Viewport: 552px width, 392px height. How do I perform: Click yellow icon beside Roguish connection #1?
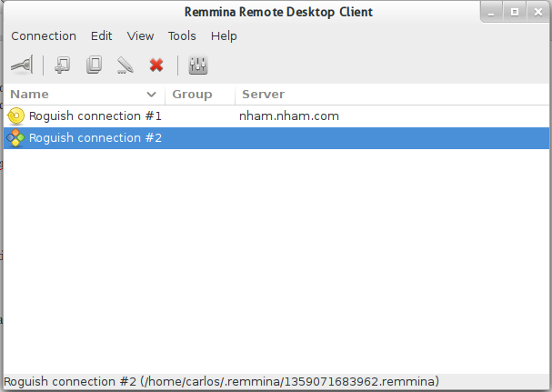(x=15, y=116)
